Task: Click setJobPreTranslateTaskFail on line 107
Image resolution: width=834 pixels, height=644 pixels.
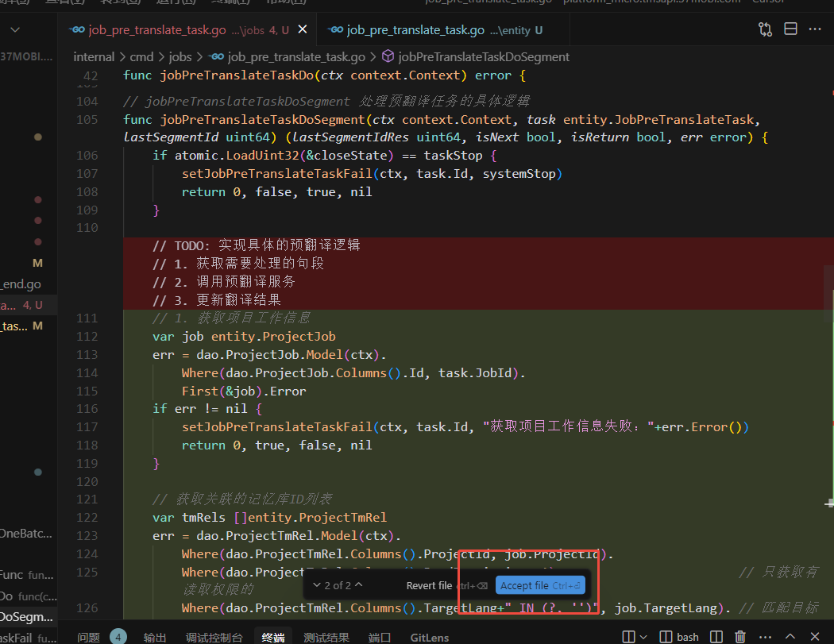Action: tap(276, 173)
